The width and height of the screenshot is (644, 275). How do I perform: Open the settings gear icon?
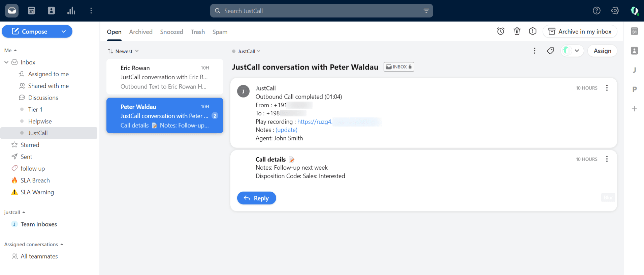point(615,11)
